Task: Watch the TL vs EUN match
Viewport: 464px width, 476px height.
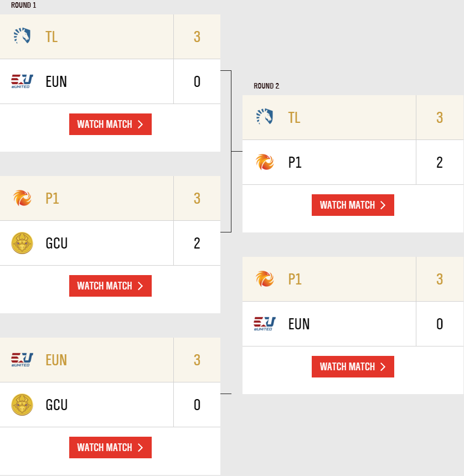Action: click(x=110, y=125)
